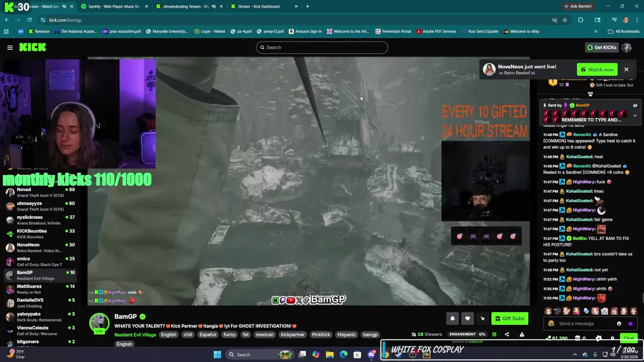
Task: Click the Kick logo to go home
Action: [x=33, y=47]
